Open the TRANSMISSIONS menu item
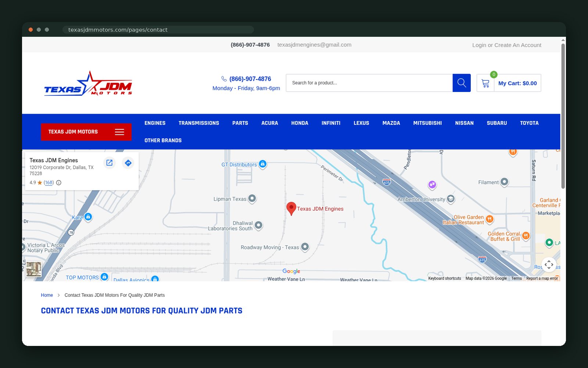Screen dimensions: 588x368 pos(199,123)
